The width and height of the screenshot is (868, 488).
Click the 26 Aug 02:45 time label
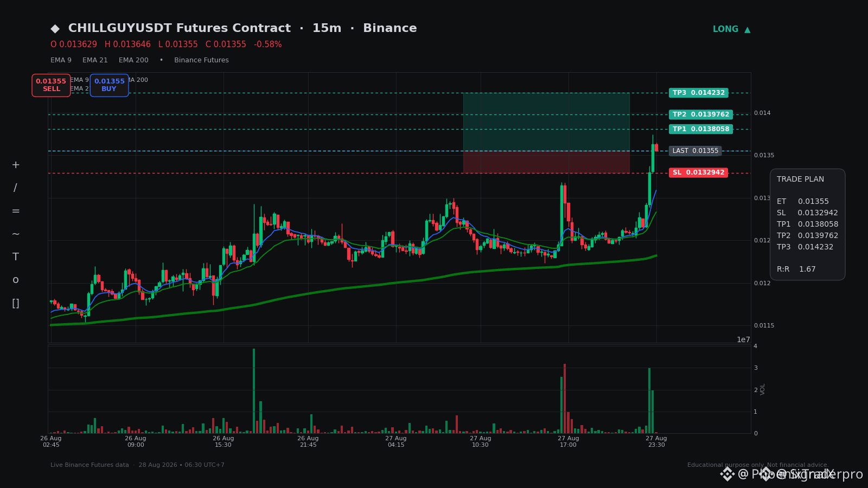click(x=51, y=441)
